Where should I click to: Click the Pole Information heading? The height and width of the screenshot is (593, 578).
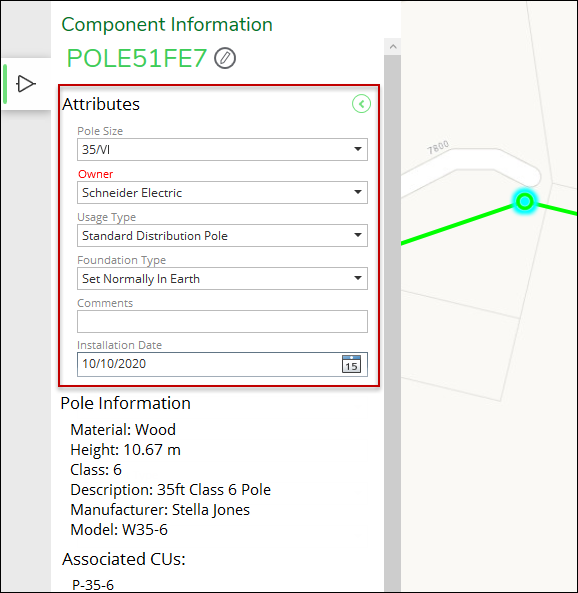click(x=126, y=403)
